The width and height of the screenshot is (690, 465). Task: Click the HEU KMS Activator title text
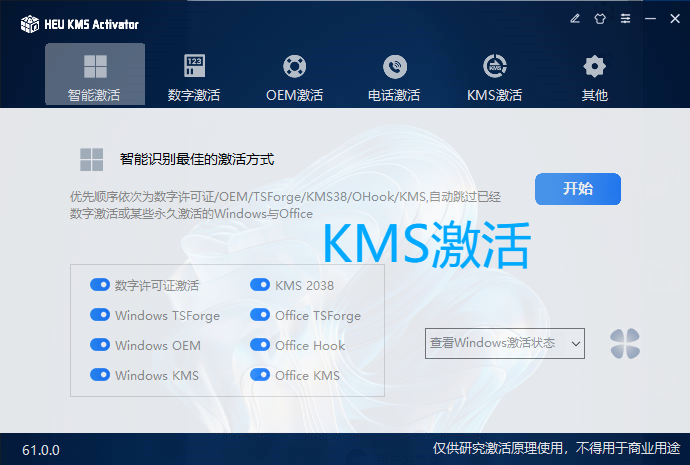coord(92,24)
